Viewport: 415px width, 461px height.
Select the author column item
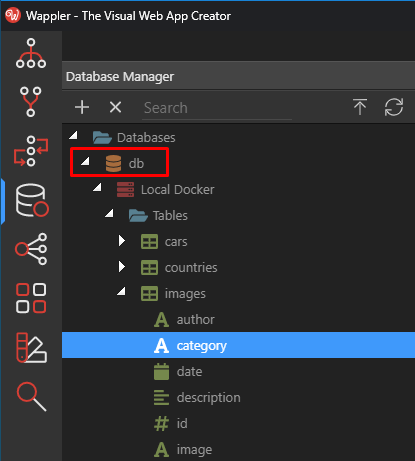pos(195,320)
